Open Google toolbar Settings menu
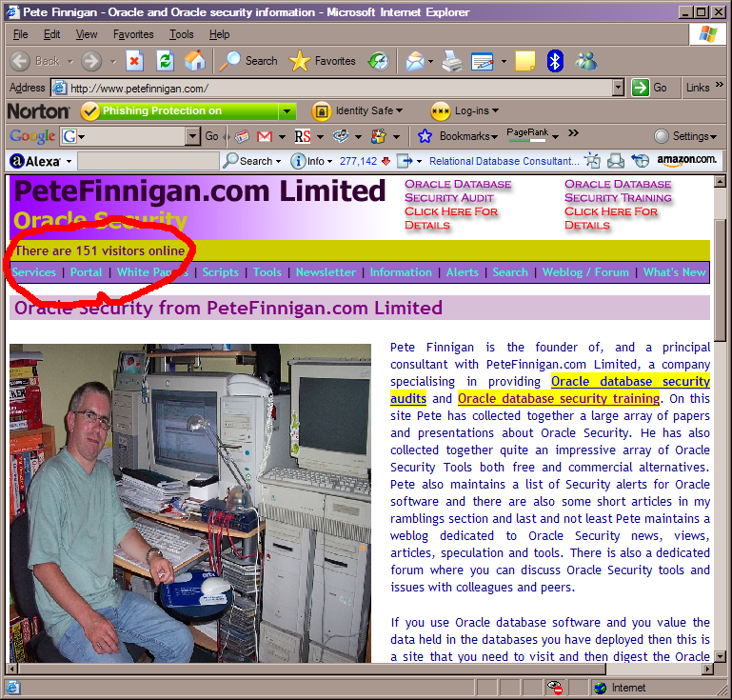 click(685, 136)
